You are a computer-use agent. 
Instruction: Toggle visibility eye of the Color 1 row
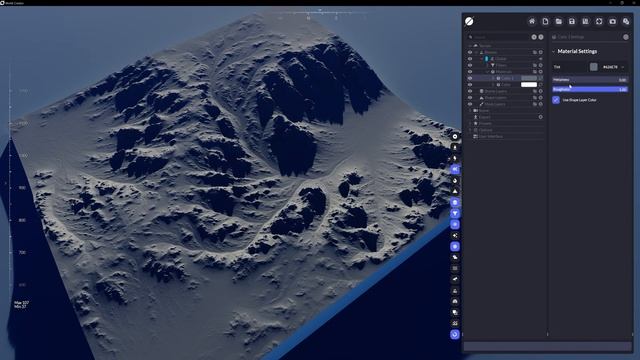pyautogui.click(x=470, y=78)
